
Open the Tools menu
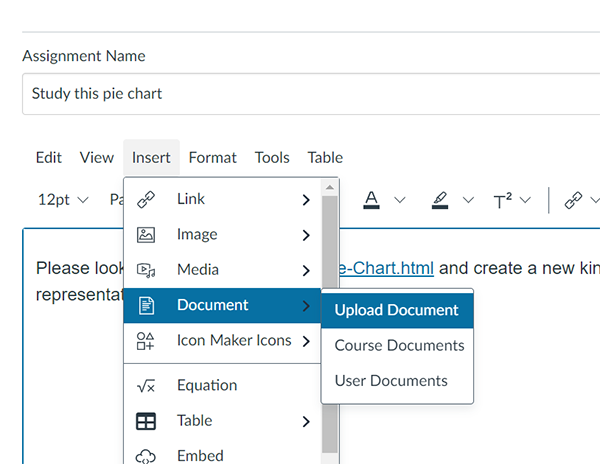pos(272,158)
